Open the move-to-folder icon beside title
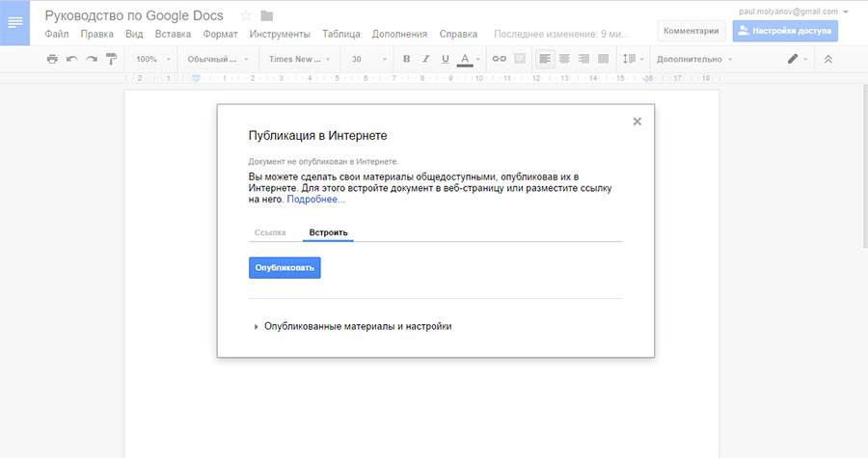Viewport: 868px width, 458px height. (x=267, y=15)
